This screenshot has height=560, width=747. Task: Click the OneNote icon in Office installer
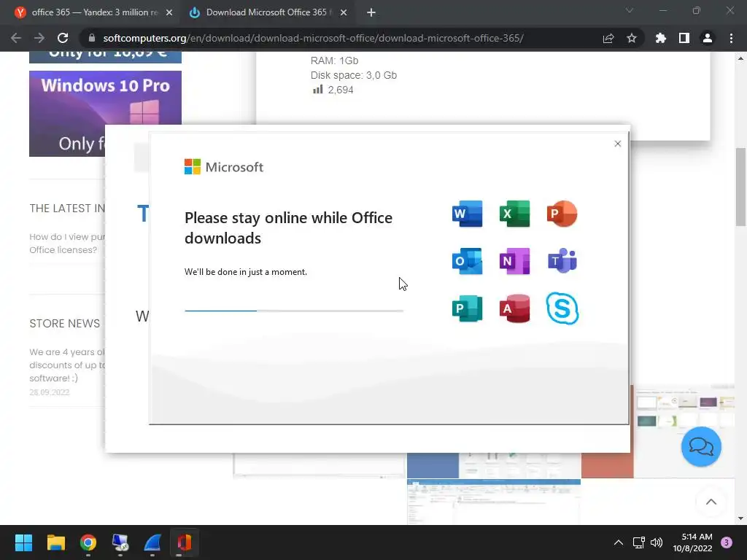point(514,261)
